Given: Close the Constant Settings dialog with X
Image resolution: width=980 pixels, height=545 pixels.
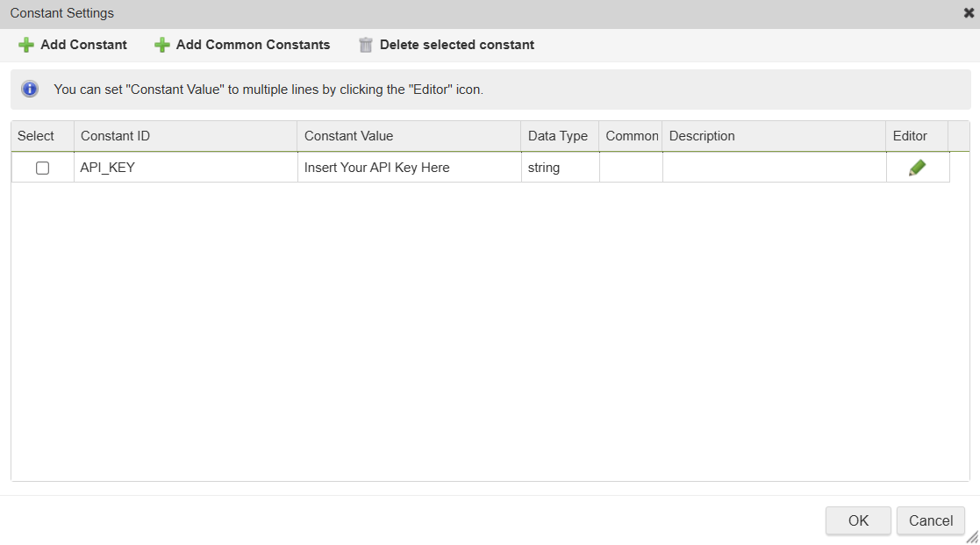Looking at the screenshot, I should tap(969, 13).
